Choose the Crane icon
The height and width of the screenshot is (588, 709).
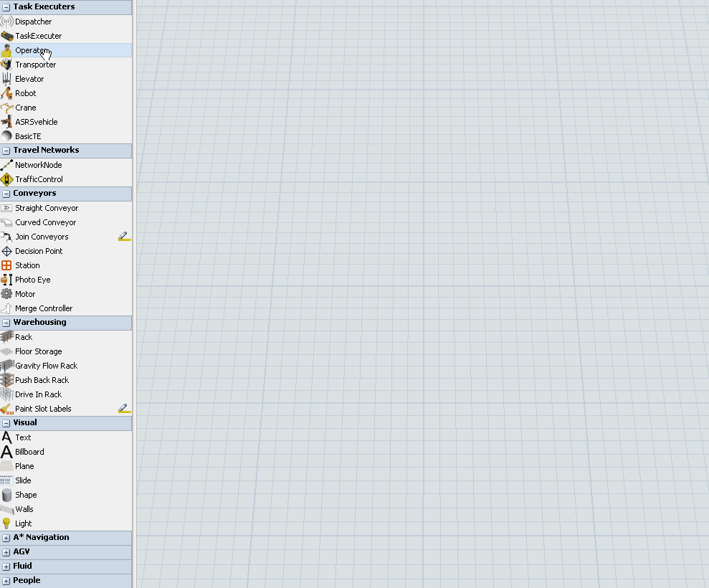pyautogui.click(x=7, y=108)
